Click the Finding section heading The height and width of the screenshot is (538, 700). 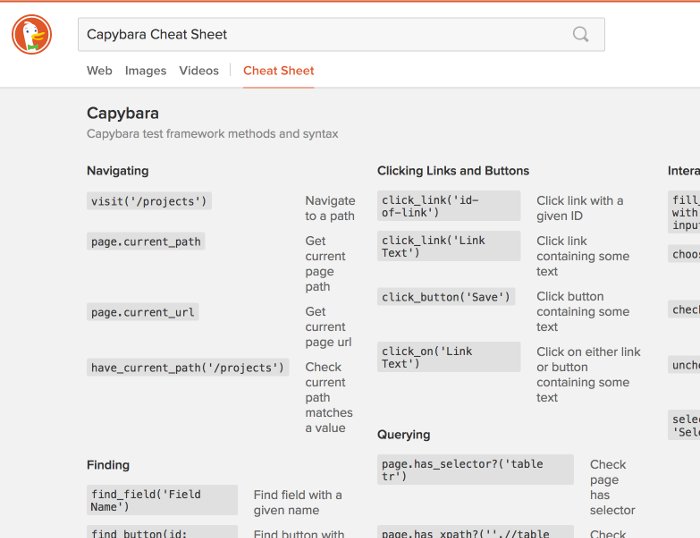pyautogui.click(x=108, y=465)
